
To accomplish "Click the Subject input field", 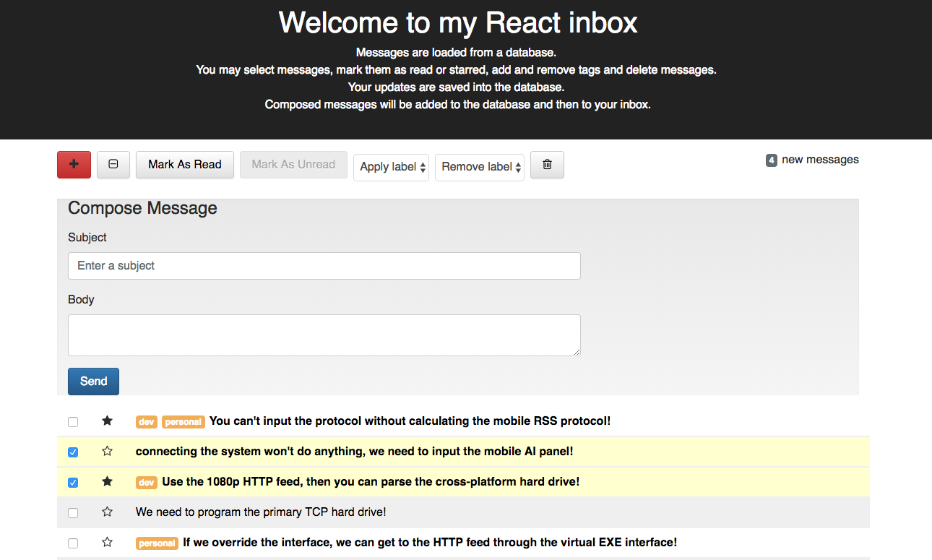I will tap(324, 266).
